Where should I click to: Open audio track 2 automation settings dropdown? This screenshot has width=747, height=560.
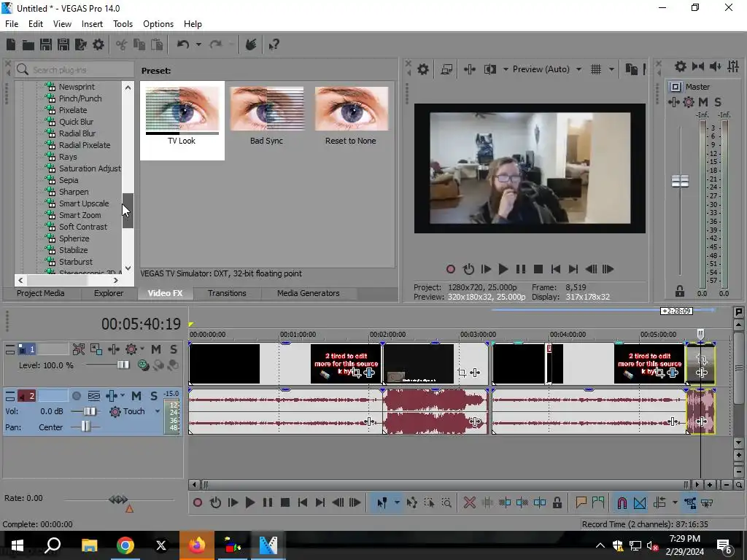(123, 396)
